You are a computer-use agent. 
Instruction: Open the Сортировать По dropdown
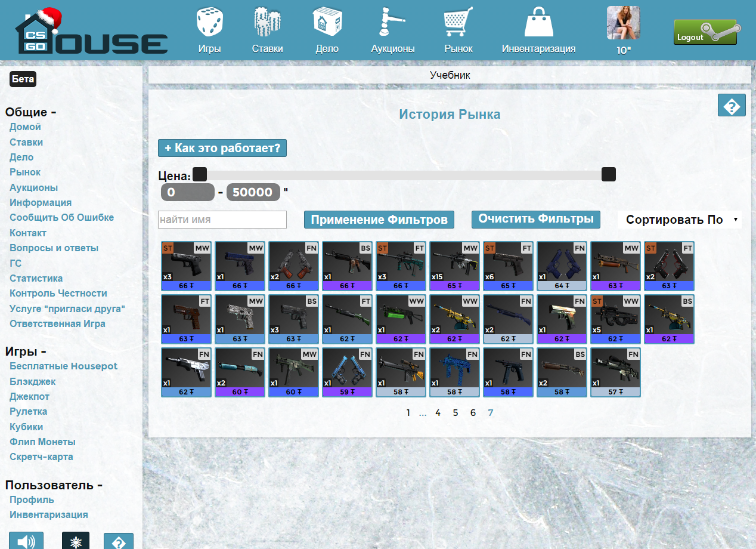[x=680, y=220]
